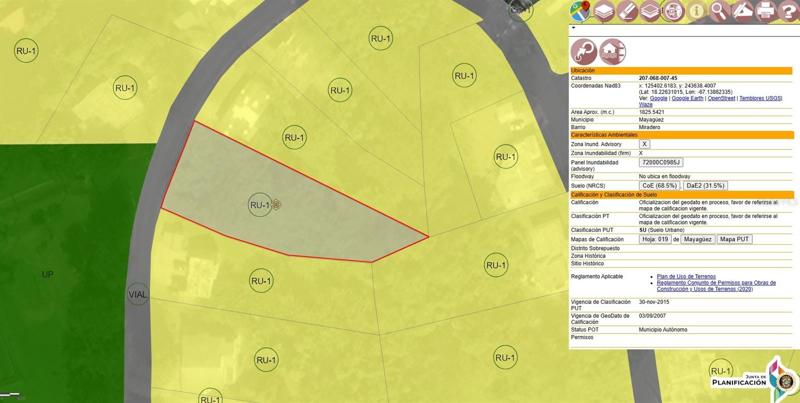Screen dimensions: 800x403
Task: Open the Google Earth link
Action: (688, 98)
